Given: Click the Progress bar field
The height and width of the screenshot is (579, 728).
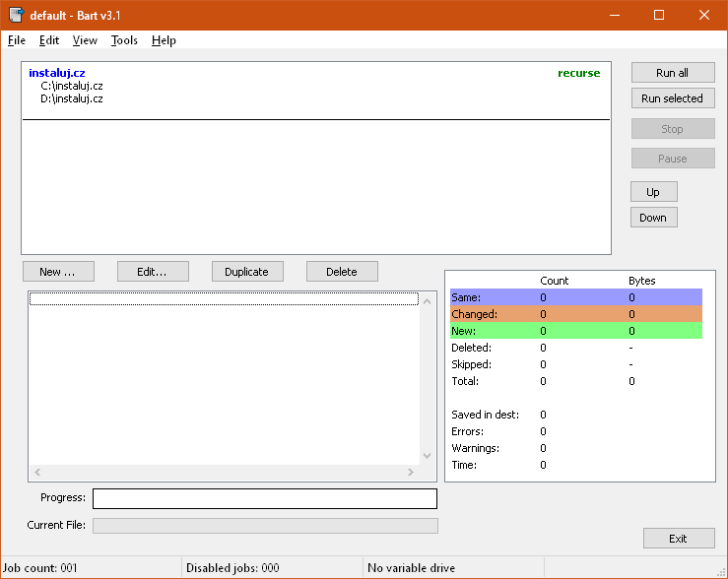Looking at the screenshot, I should point(264,499).
